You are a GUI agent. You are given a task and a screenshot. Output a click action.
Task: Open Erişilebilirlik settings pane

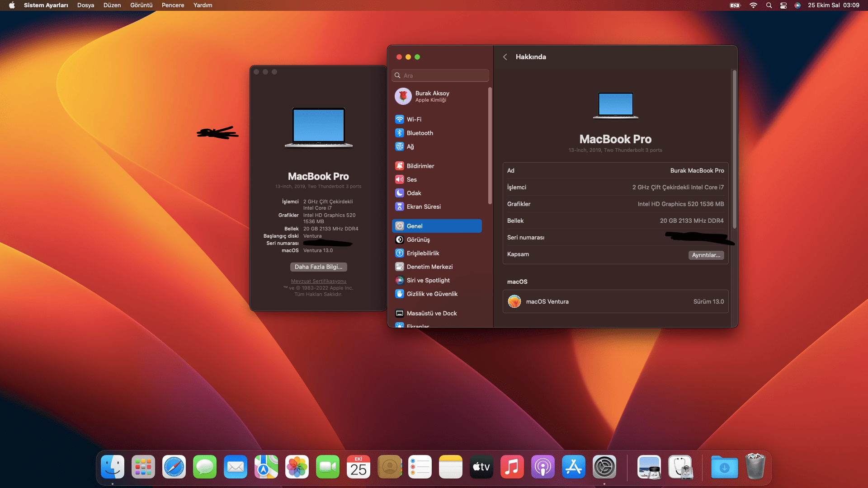pos(423,253)
